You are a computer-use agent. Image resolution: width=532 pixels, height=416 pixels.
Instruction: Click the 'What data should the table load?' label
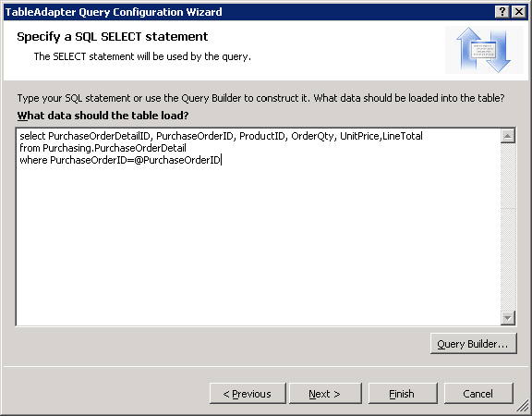coord(103,116)
